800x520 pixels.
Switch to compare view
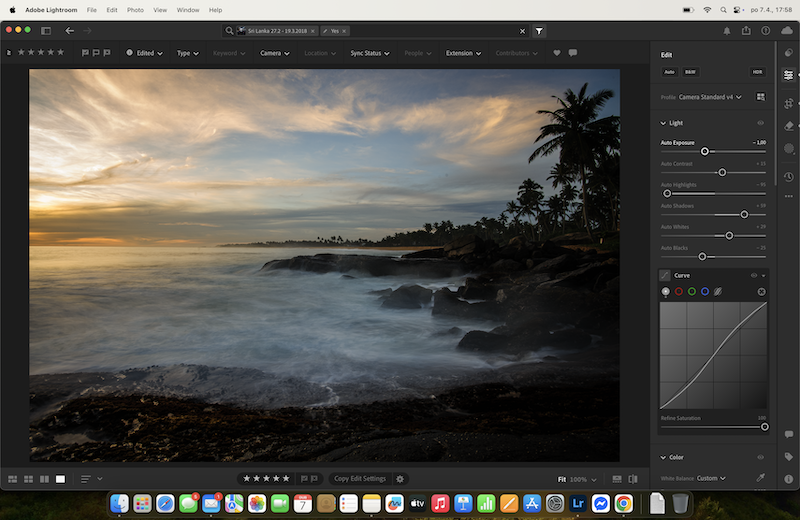44,479
